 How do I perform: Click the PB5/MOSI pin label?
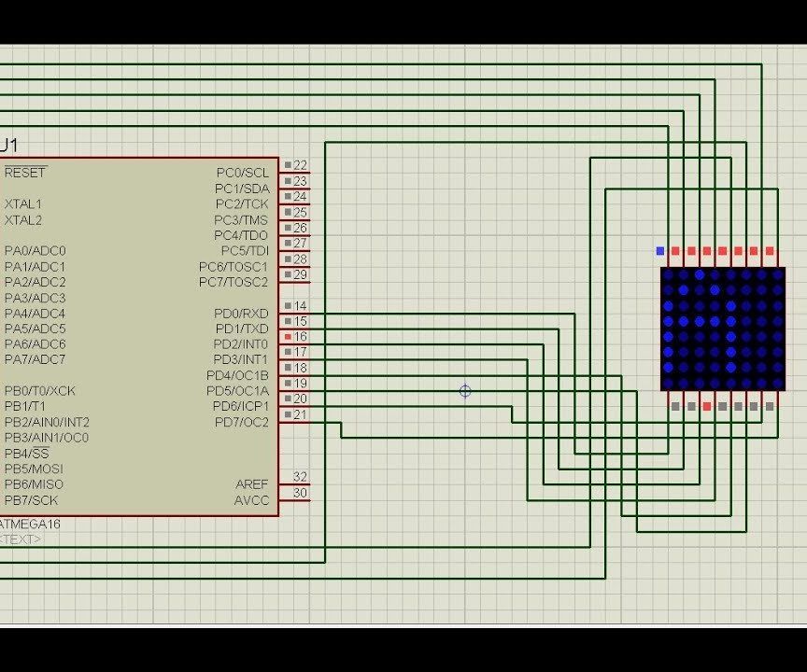coord(34,469)
